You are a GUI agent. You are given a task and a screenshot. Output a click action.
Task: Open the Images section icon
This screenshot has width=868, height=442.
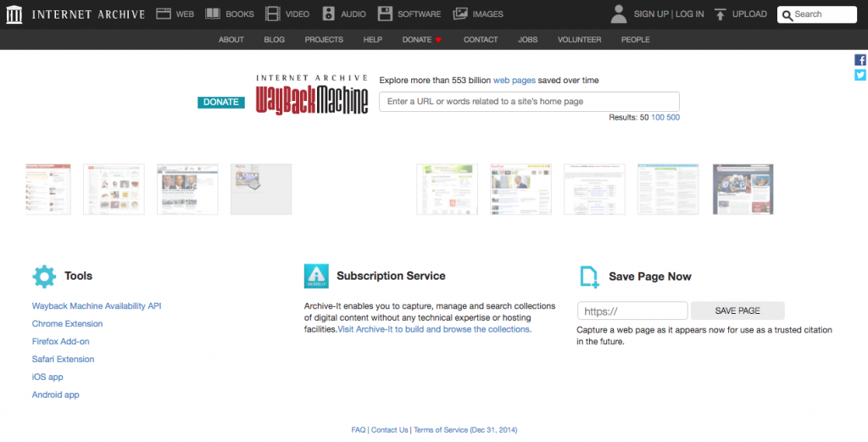coord(460,14)
